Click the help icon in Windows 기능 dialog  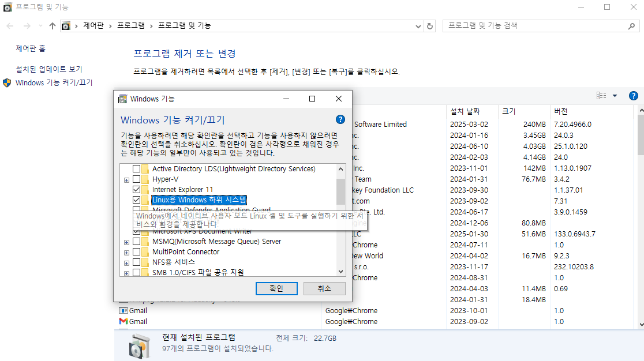click(x=340, y=119)
